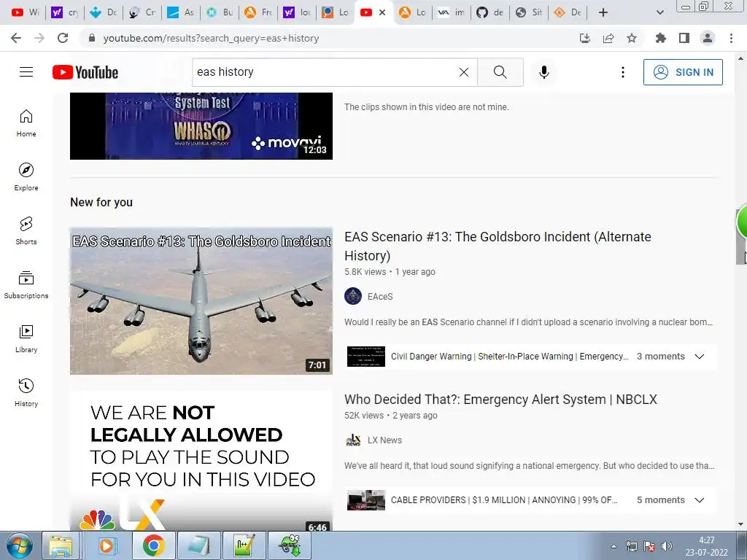
Task: Open Windows Explorer from the taskbar
Action: [61, 545]
